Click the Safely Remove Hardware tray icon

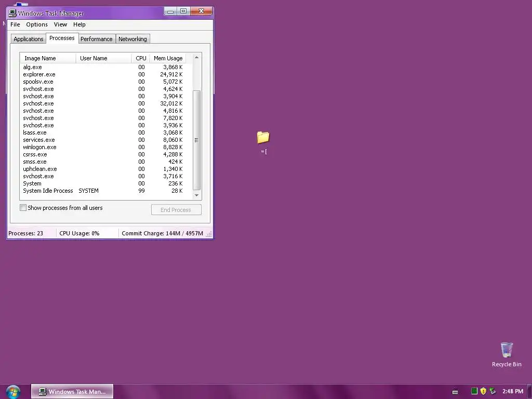(x=493, y=391)
